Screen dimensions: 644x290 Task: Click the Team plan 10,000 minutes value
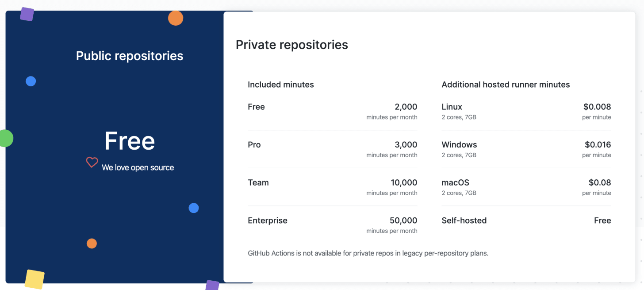tap(403, 182)
